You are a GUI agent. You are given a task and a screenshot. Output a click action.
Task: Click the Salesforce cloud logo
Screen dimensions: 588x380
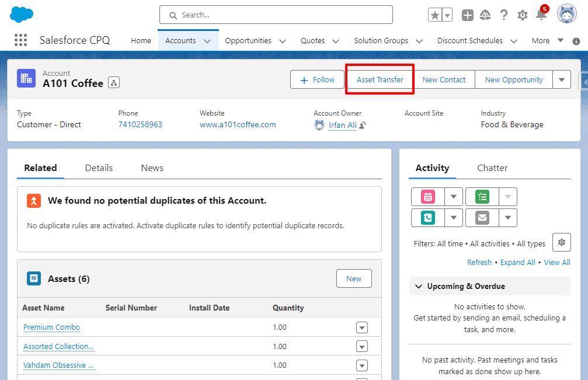point(22,15)
